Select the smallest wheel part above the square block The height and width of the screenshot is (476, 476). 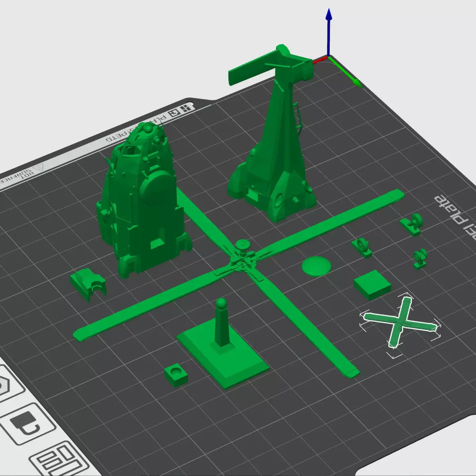coord(420,259)
